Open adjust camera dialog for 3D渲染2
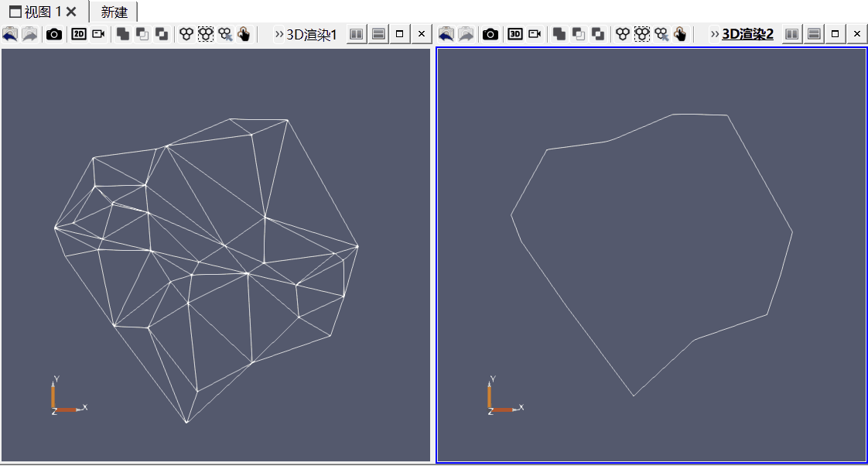The width and height of the screenshot is (868, 466). (535, 34)
